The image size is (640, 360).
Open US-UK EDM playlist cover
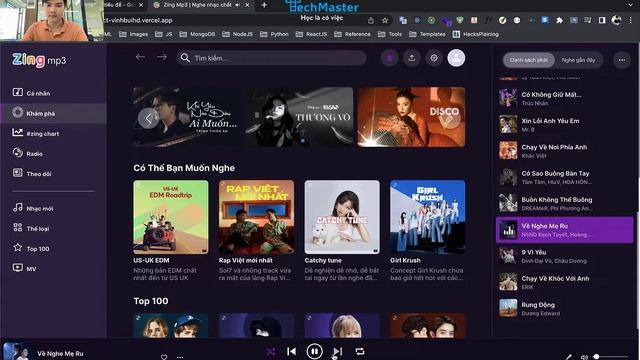pyautogui.click(x=171, y=217)
